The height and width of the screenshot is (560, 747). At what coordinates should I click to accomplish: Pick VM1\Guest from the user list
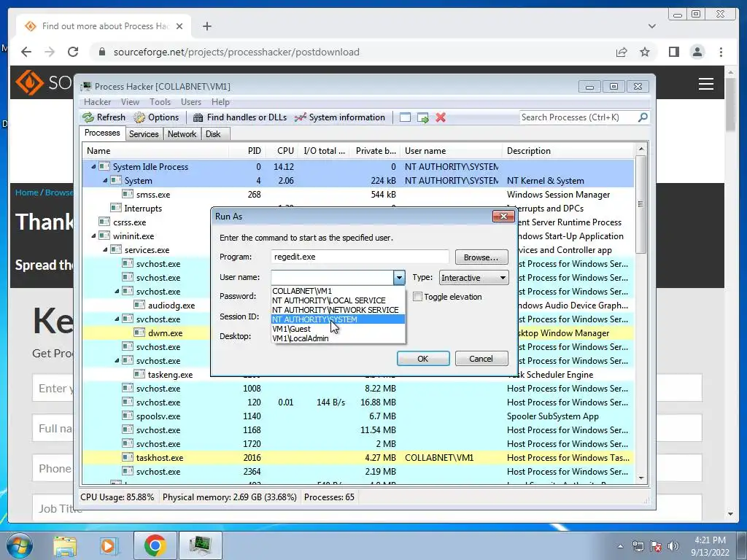(338, 329)
